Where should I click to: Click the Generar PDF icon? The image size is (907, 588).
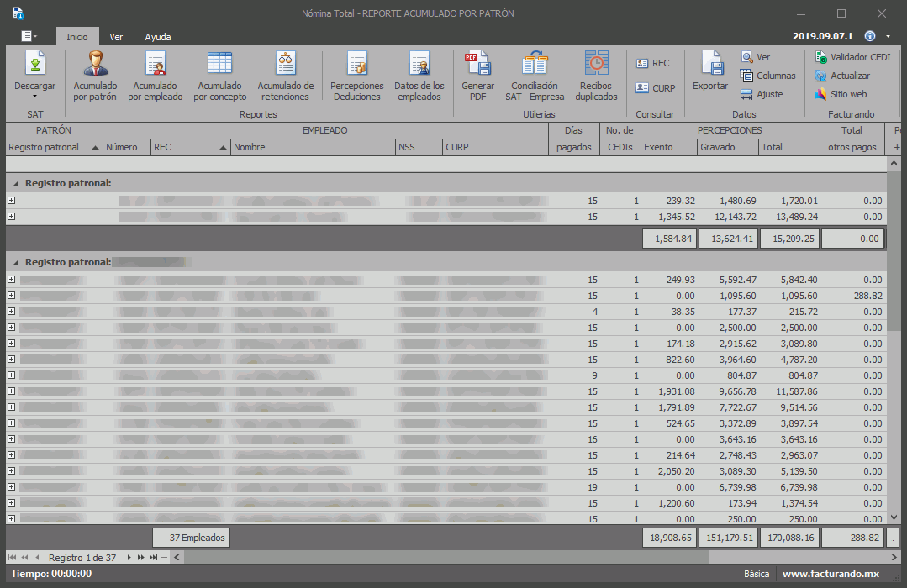point(477,65)
